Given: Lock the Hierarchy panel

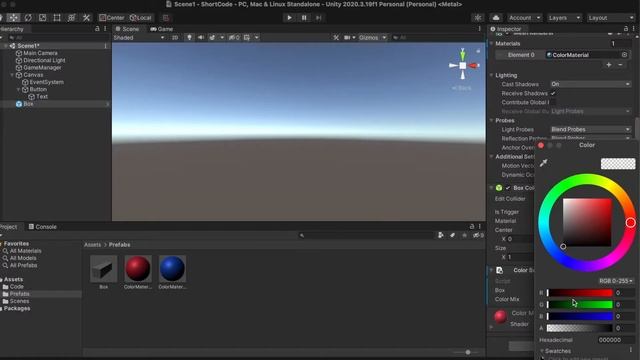Looking at the screenshot, I should [97, 29].
